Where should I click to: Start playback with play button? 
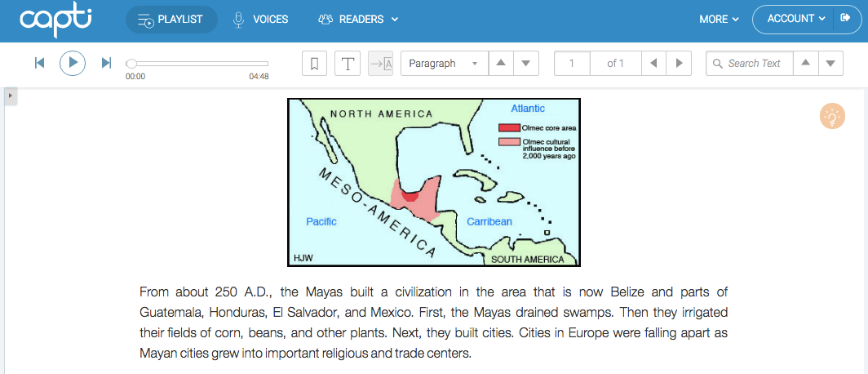tap(73, 63)
